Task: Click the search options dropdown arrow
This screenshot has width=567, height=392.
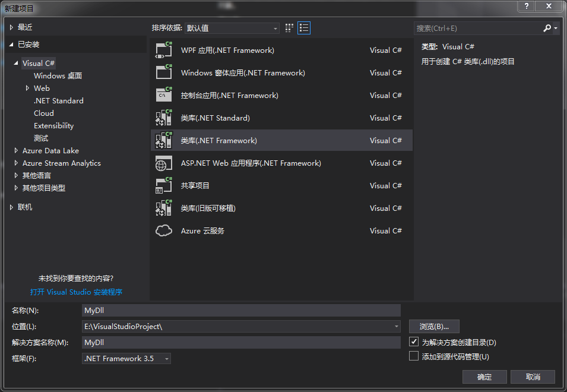Action: tap(556, 28)
